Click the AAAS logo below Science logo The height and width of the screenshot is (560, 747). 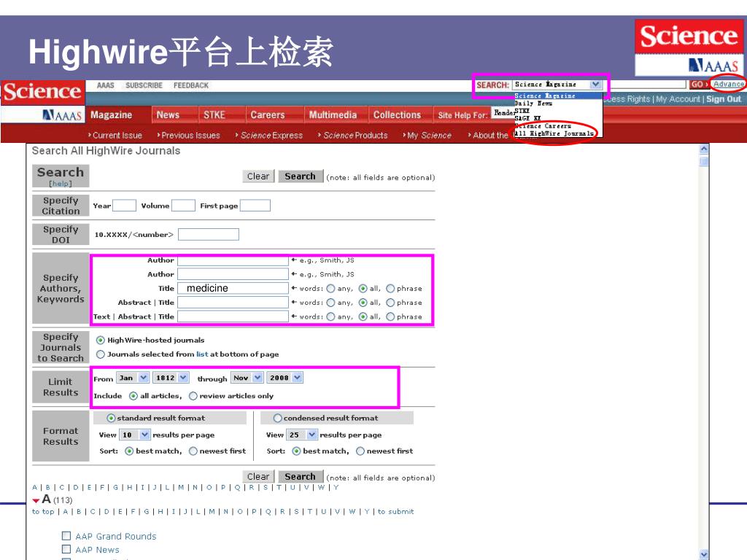coord(63,115)
